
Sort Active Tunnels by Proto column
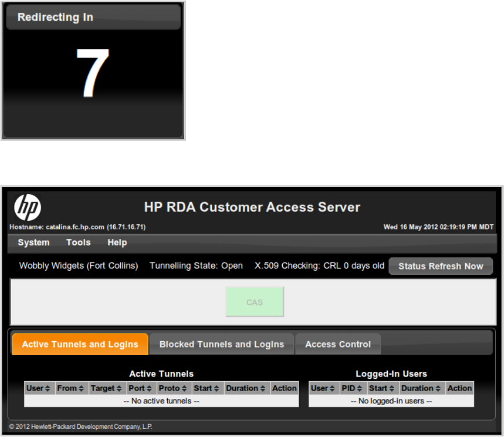(172, 388)
